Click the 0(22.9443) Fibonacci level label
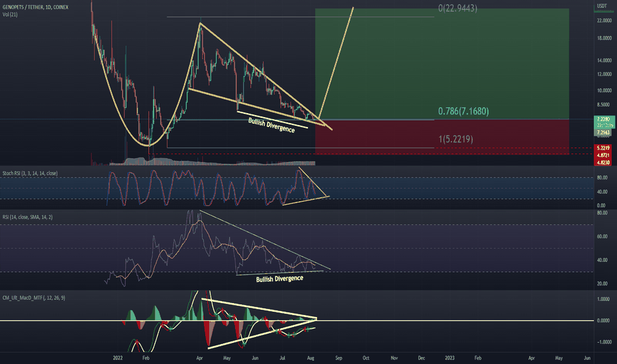The height and width of the screenshot is (364, 617). tap(457, 8)
